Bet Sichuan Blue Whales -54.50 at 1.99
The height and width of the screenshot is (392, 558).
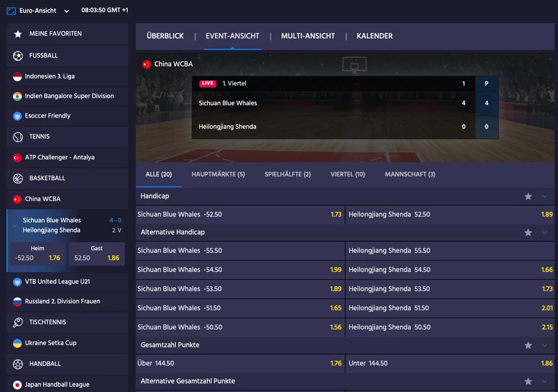(240, 270)
